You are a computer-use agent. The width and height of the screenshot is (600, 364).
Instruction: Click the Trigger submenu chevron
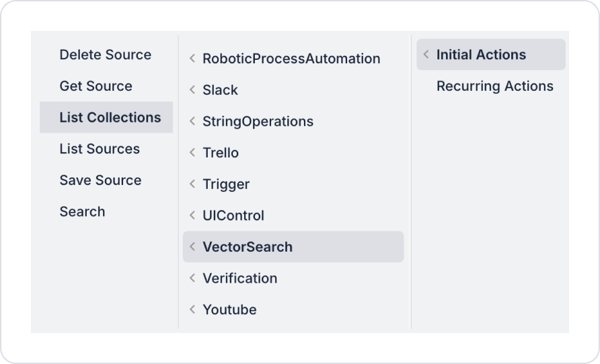(192, 184)
